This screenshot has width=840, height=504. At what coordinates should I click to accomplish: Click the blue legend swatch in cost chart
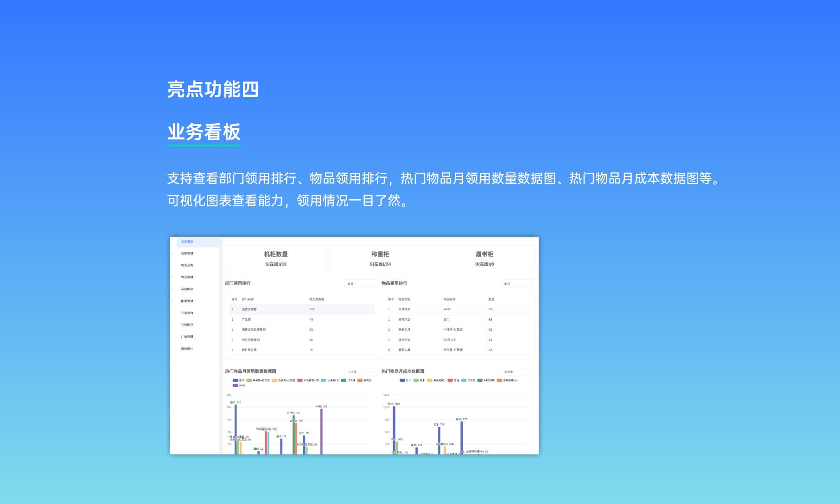pyautogui.click(x=402, y=380)
